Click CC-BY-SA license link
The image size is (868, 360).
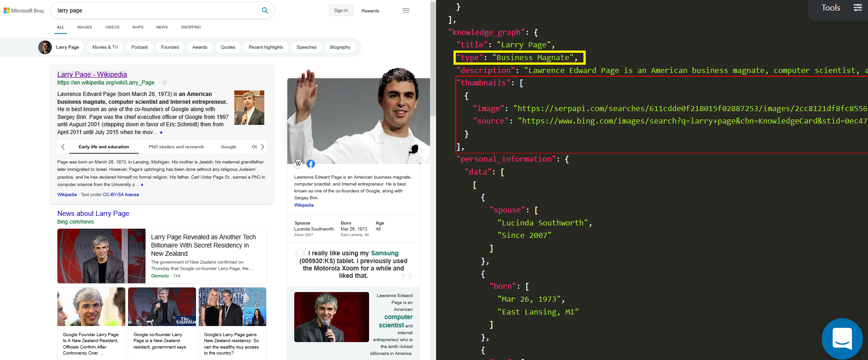pos(121,195)
